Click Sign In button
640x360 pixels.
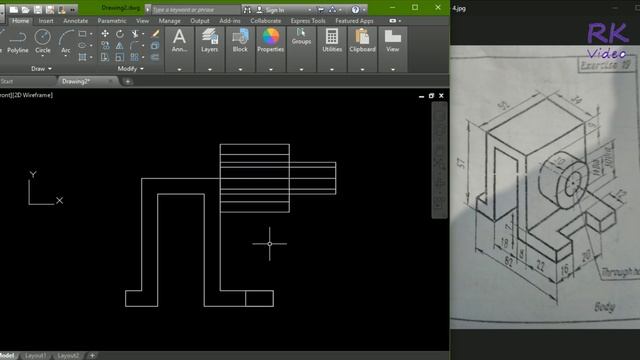[x=271, y=9]
